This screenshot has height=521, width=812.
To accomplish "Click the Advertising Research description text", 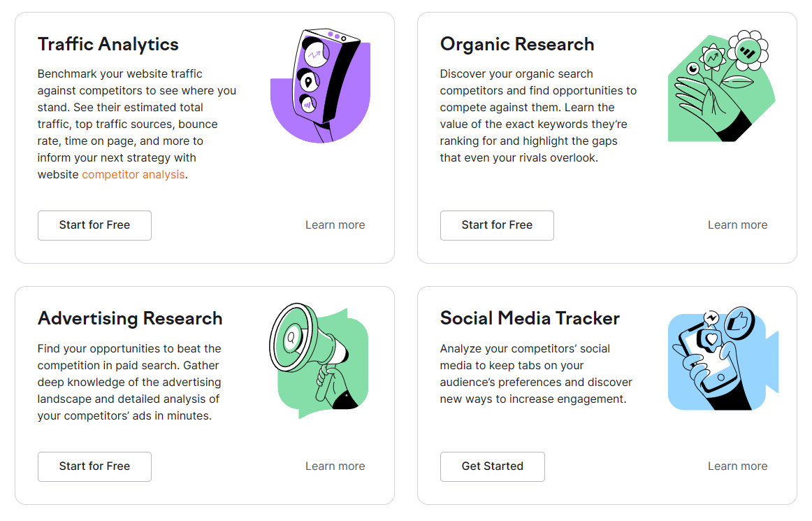I will pos(129,382).
